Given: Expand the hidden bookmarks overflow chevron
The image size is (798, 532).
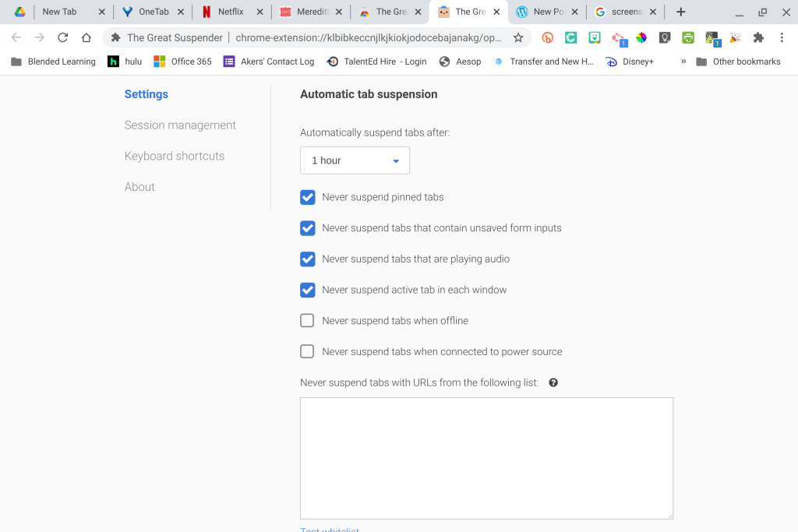Looking at the screenshot, I should [683, 62].
